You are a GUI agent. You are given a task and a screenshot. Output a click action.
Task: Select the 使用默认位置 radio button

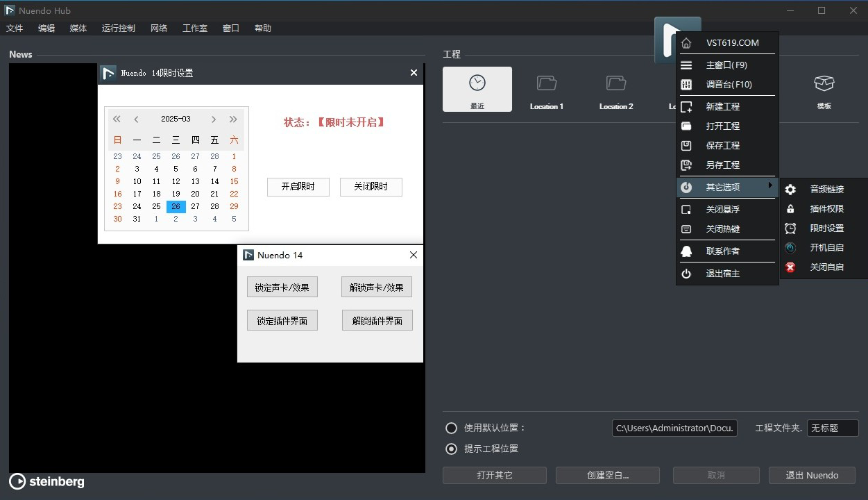451,428
